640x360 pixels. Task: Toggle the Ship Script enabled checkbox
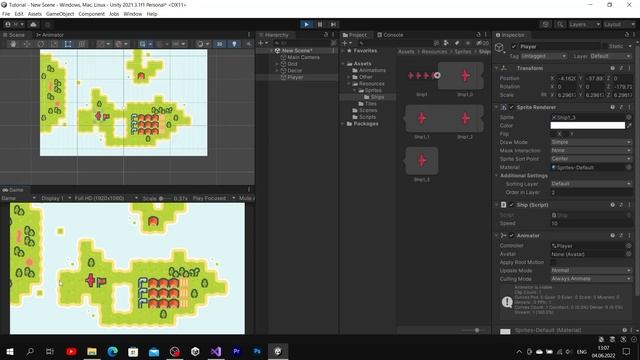tap(512, 205)
